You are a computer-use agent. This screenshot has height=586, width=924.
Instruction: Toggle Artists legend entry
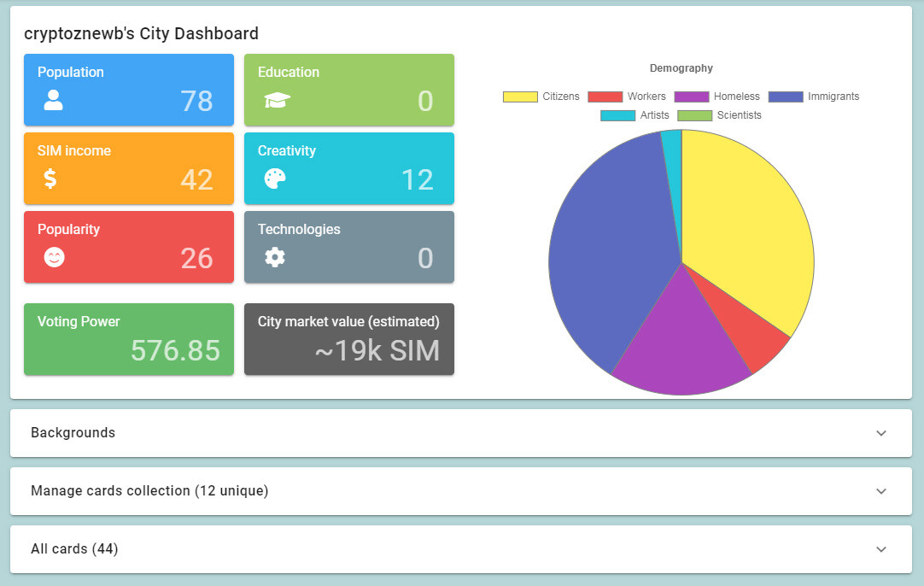(635, 115)
